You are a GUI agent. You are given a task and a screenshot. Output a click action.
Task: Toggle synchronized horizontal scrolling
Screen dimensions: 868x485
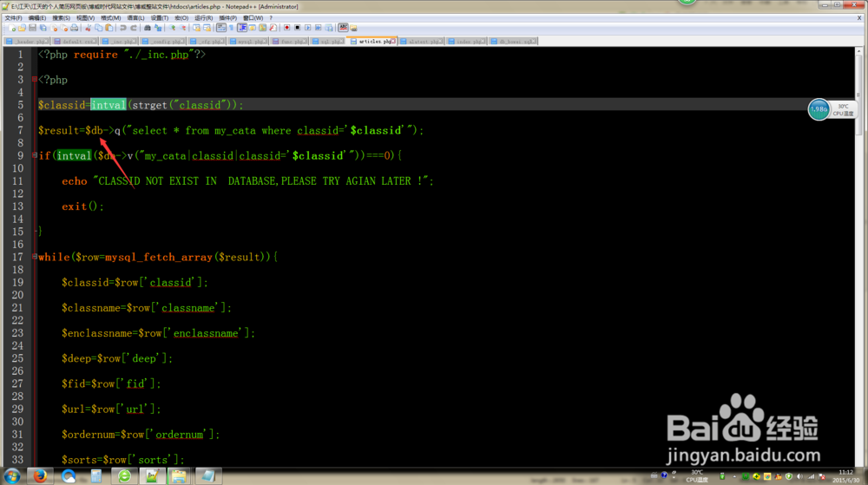pyautogui.click(x=207, y=28)
